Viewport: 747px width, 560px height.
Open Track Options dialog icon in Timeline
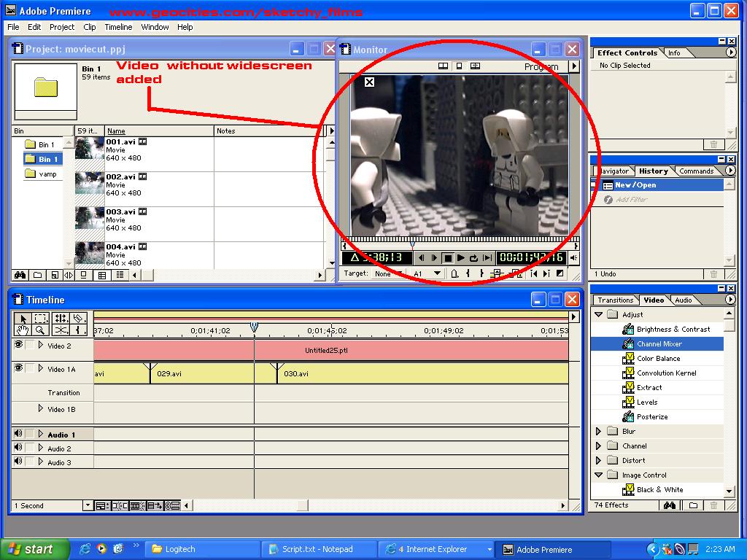(101, 506)
